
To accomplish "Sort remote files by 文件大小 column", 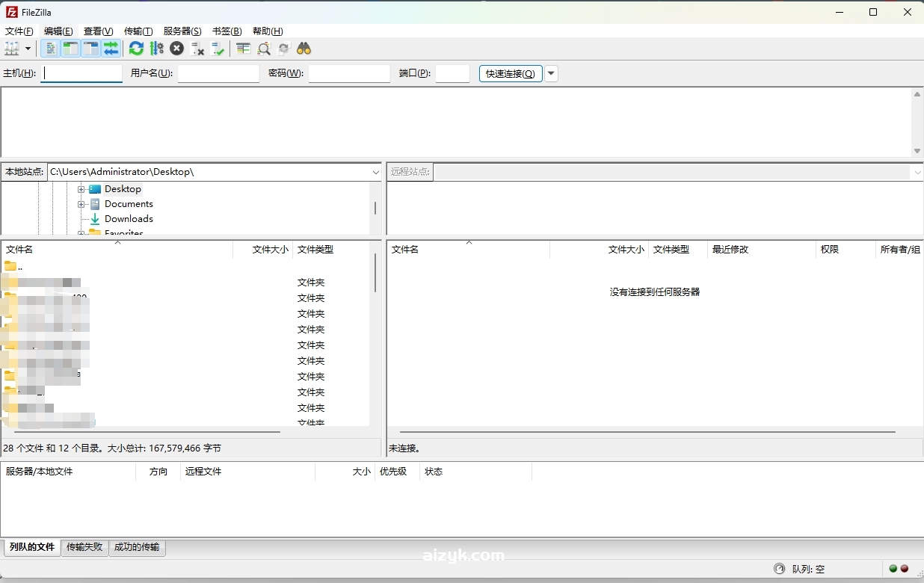I will point(626,249).
